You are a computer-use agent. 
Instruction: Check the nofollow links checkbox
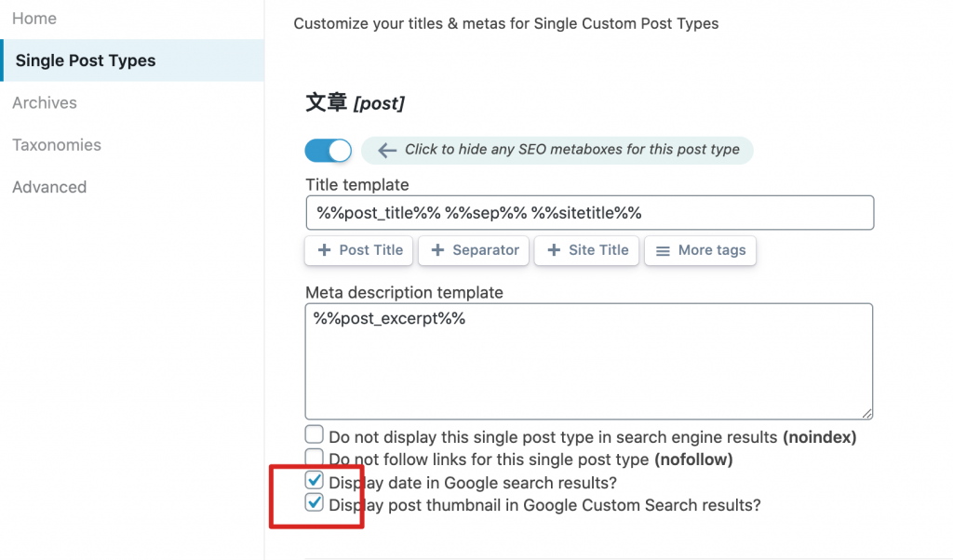coord(315,458)
